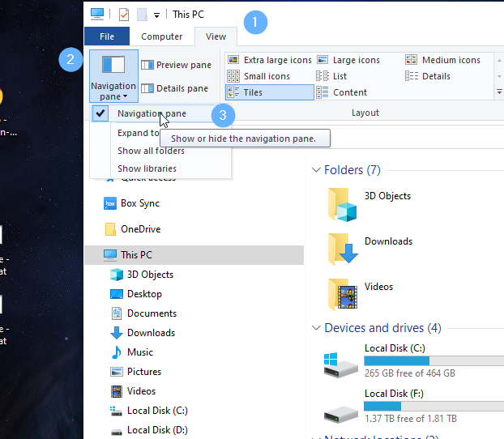
Task: Choose Extra large icons layout
Action: [x=269, y=60]
